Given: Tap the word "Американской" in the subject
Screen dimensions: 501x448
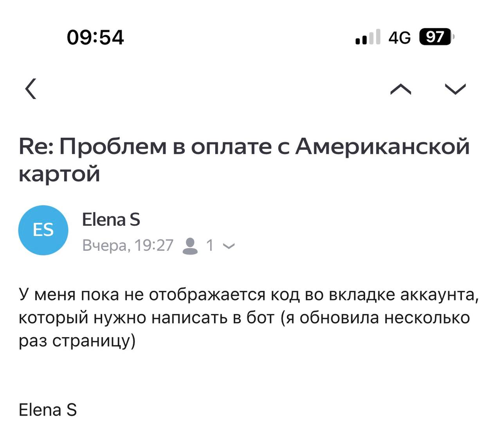Looking at the screenshot, I should (x=382, y=147).
